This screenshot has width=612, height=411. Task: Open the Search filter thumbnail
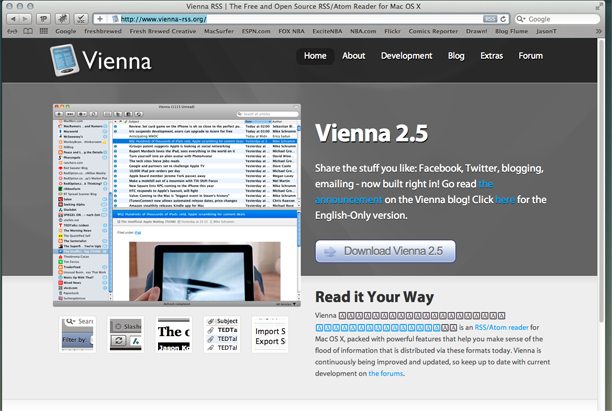pyautogui.click(x=77, y=334)
